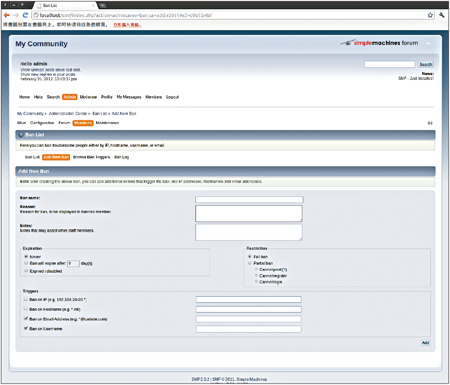Click the Simple Machines forum logo

pos(379,43)
